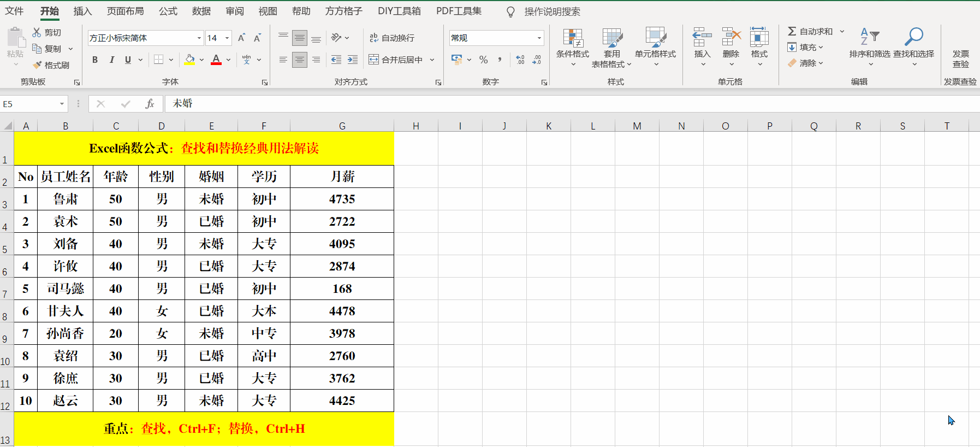980x447 pixels.
Task: Switch to the PDF工具集 tab
Action: pos(459,11)
